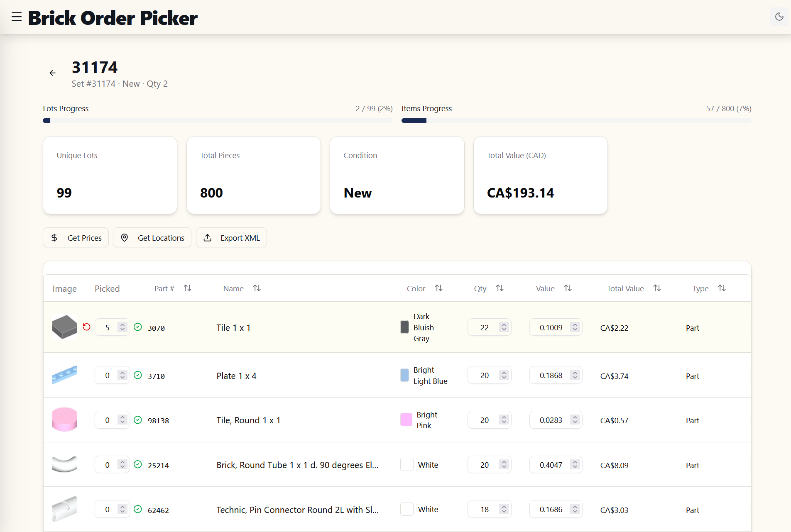791x532 pixels.
Task: Click the Get Locations button
Action: (x=152, y=238)
